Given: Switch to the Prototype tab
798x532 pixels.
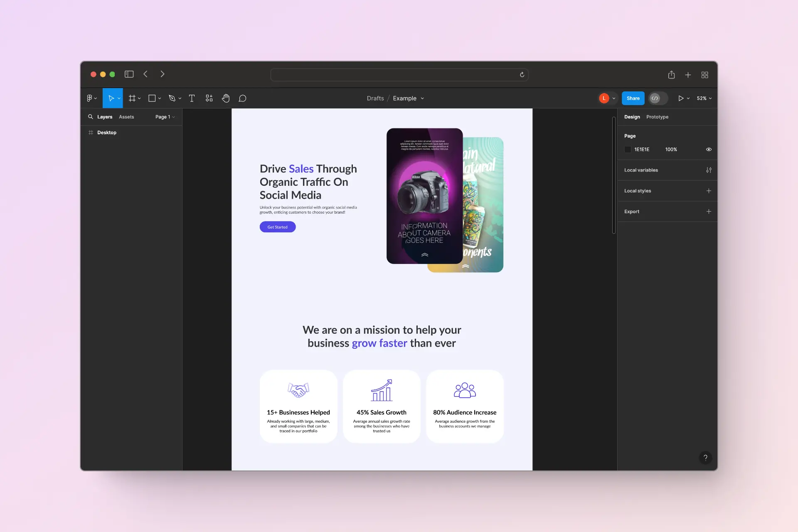Looking at the screenshot, I should 657,117.
